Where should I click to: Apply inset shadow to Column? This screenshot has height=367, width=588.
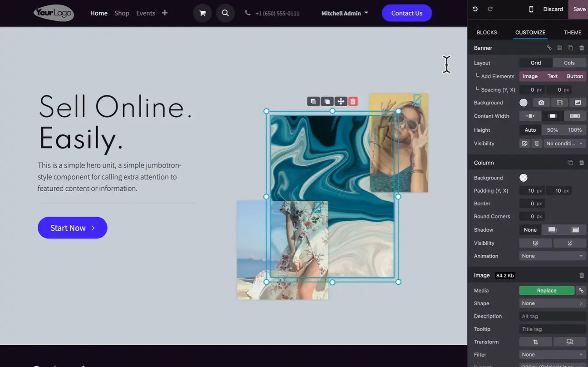click(575, 230)
